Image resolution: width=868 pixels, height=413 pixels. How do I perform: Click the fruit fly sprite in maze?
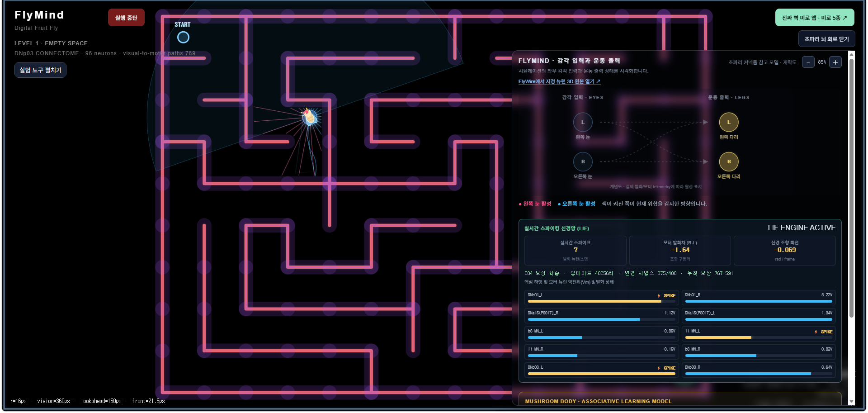310,117
